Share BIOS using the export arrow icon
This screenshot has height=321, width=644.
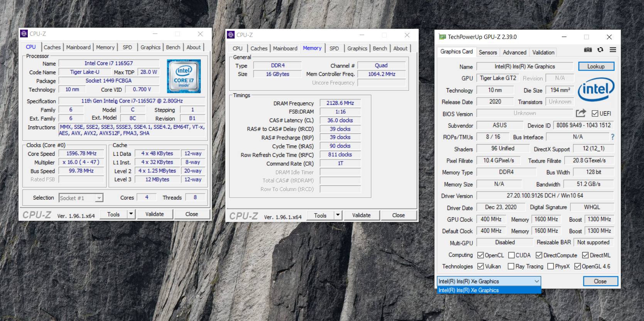[x=581, y=113]
